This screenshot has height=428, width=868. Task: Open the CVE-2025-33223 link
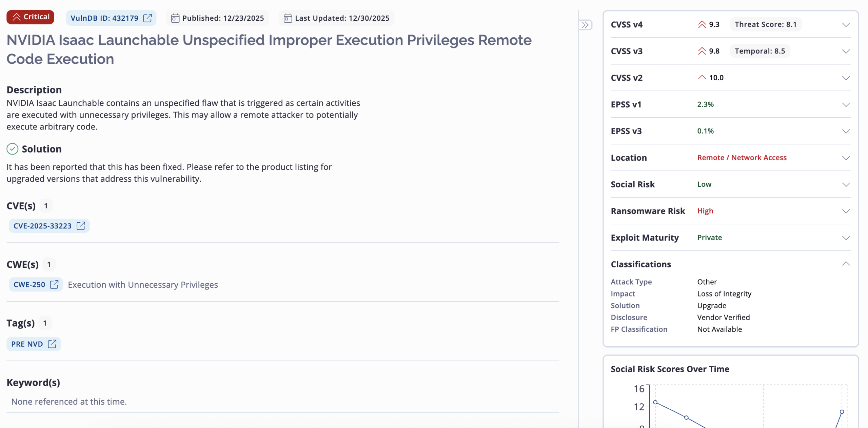click(x=42, y=226)
